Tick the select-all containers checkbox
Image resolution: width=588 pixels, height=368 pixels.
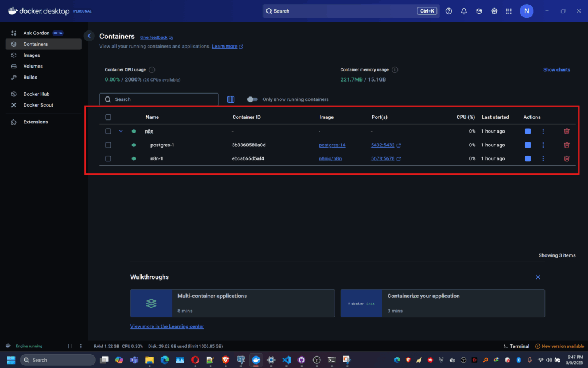pyautogui.click(x=108, y=117)
